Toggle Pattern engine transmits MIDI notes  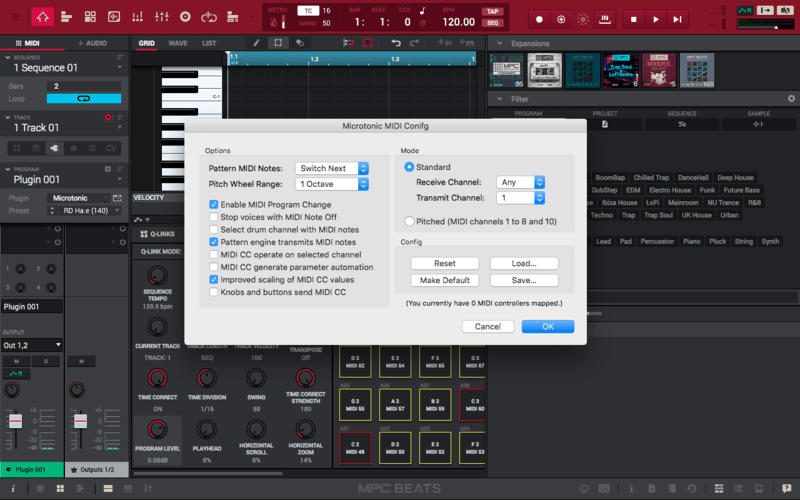[213, 242]
